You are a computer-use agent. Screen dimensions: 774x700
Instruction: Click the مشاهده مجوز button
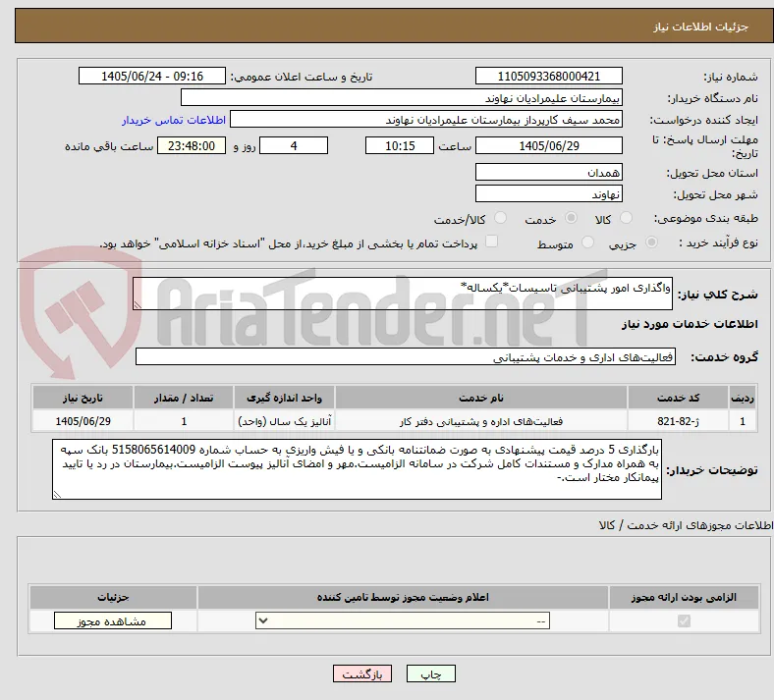pos(113,621)
